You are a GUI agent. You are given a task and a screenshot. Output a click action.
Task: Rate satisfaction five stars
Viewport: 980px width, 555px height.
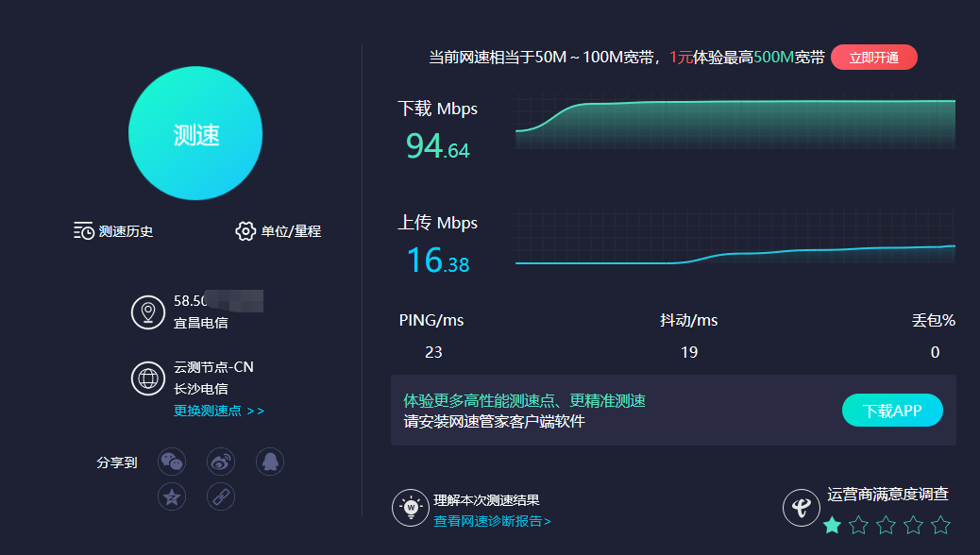[940, 525]
